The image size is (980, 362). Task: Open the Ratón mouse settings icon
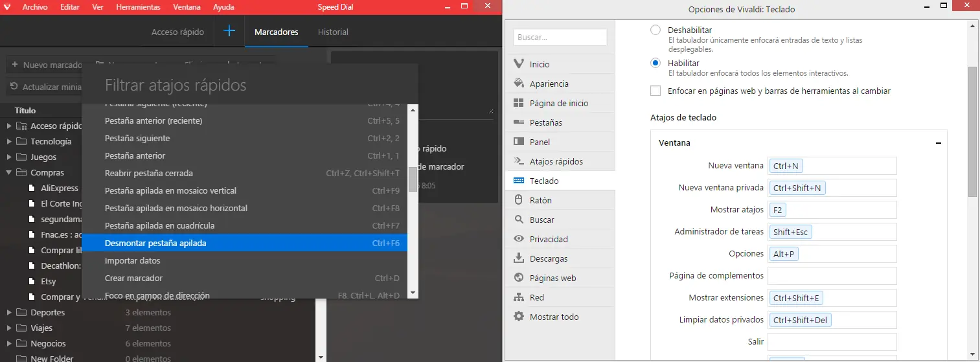click(518, 200)
